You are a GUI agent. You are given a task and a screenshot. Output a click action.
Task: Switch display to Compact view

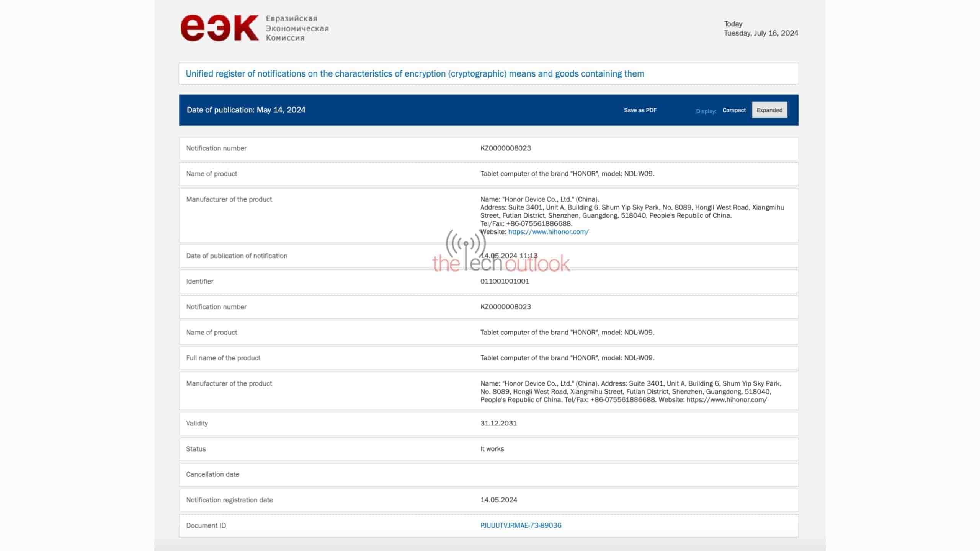[x=734, y=110]
